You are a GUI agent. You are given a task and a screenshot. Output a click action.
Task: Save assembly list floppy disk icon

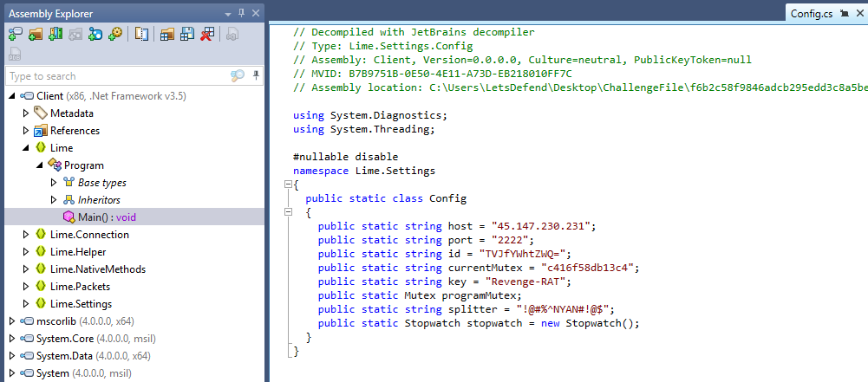pos(187,35)
